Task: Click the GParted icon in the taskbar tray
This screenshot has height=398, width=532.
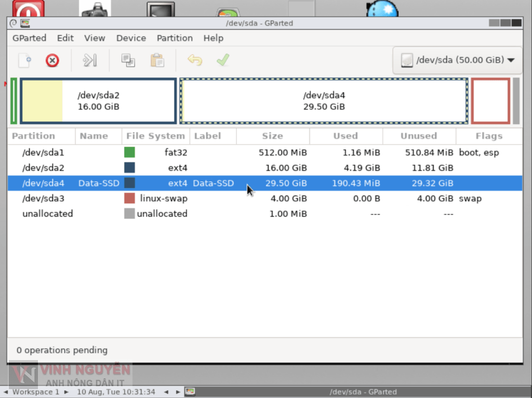Action: click(190, 392)
